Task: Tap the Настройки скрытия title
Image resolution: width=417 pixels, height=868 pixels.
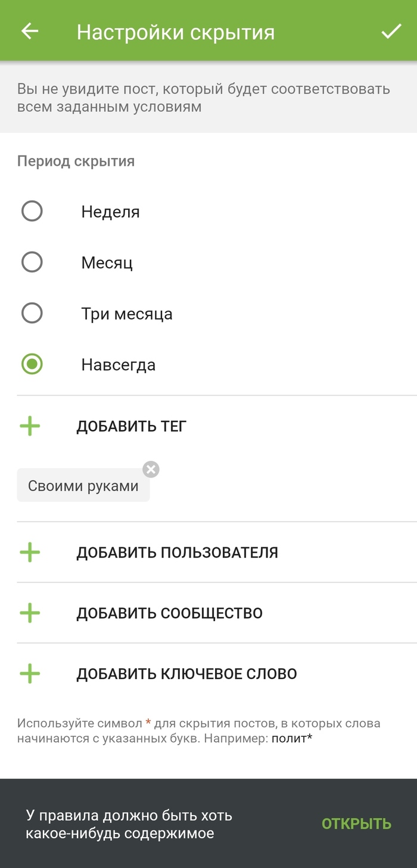Action: (x=176, y=32)
